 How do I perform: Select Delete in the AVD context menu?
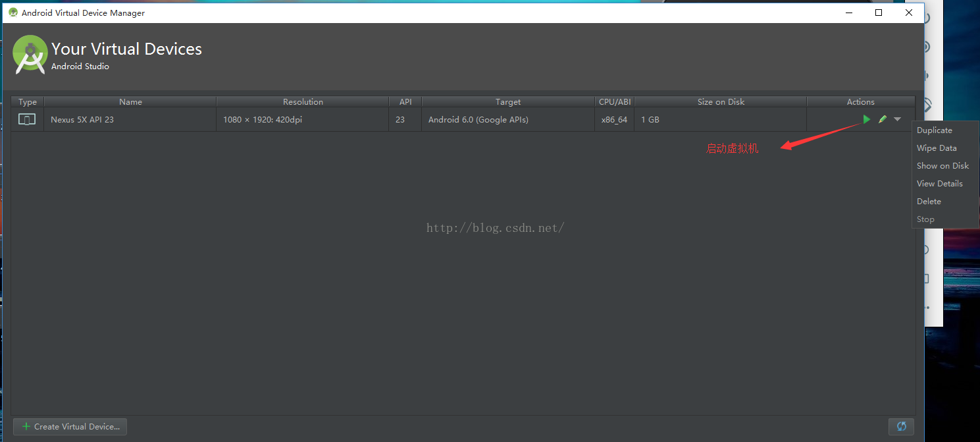pyautogui.click(x=929, y=202)
